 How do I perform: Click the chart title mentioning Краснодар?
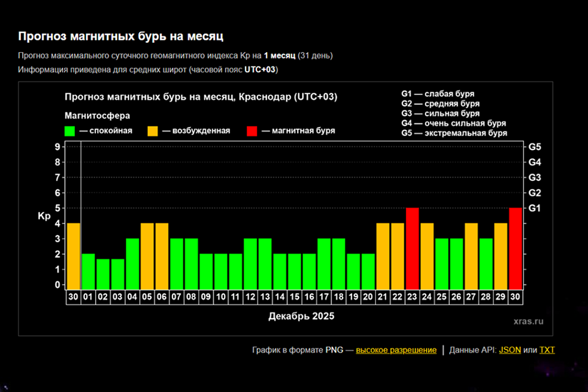(x=201, y=97)
